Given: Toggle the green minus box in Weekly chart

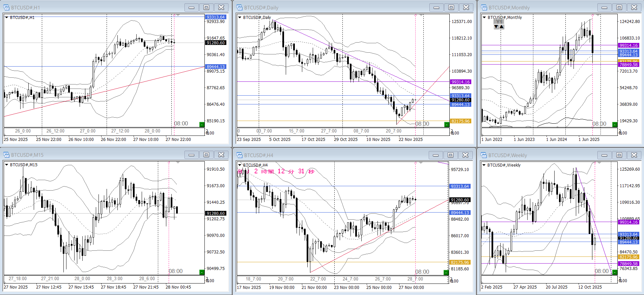Looking at the screenshot, I should pyautogui.click(x=614, y=272).
